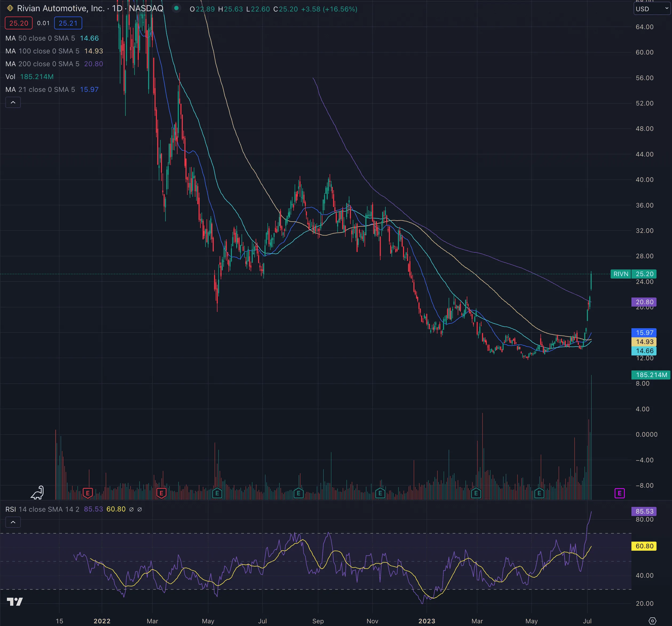Click the Rivian symbol logo icon
The image size is (672, 626).
tap(10, 8)
